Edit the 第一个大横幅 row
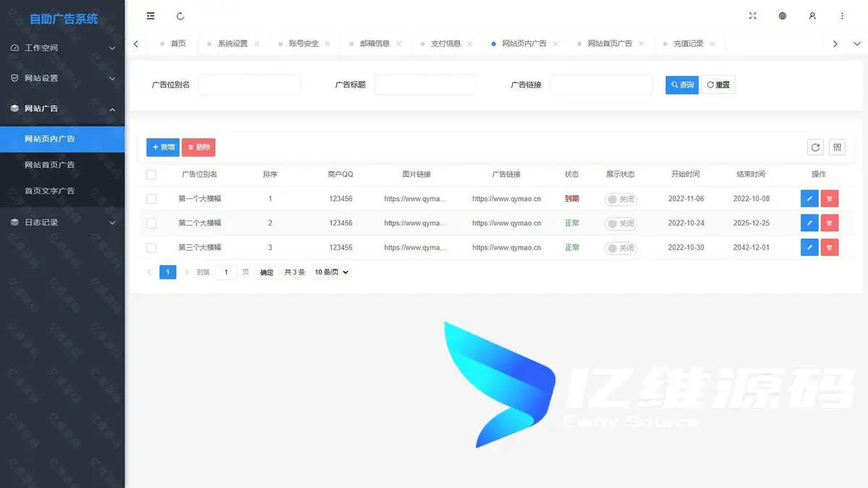 click(x=809, y=199)
